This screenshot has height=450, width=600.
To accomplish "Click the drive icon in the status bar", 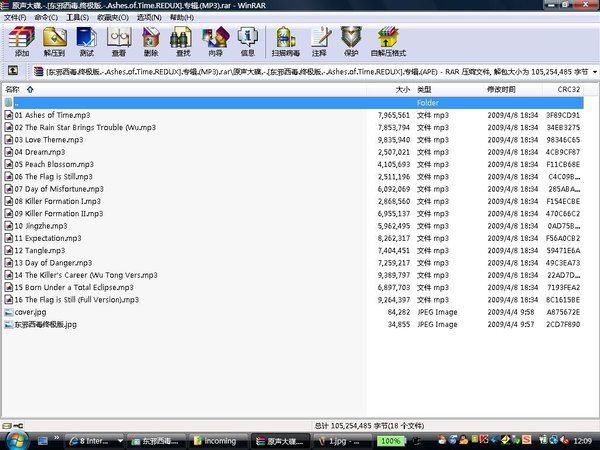I will point(7,426).
